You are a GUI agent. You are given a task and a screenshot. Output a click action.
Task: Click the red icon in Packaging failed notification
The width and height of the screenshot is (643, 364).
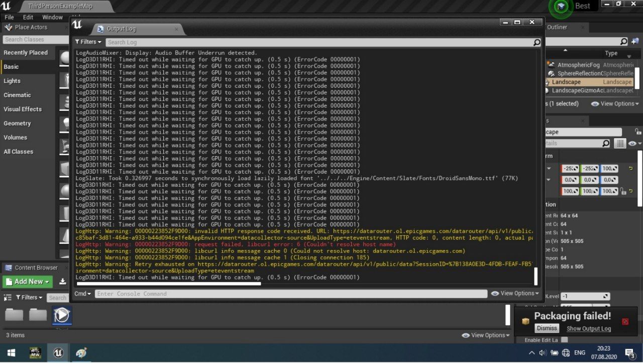point(625,321)
